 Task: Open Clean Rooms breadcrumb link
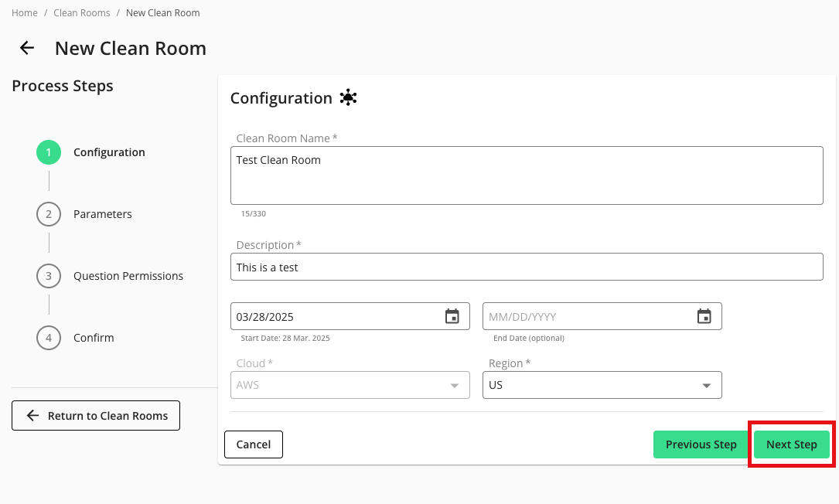[x=81, y=13]
